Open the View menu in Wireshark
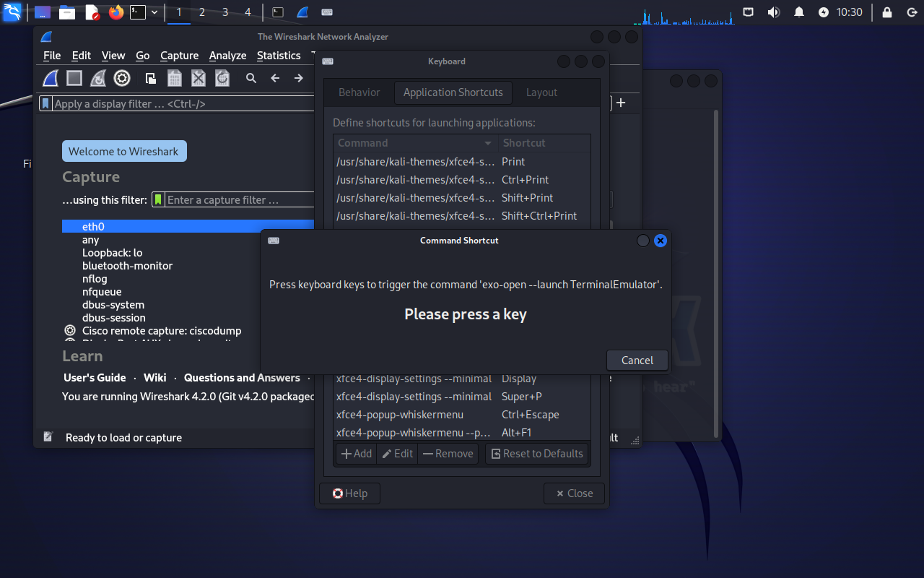The height and width of the screenshot is (578, 924). (x=113, y=56)
